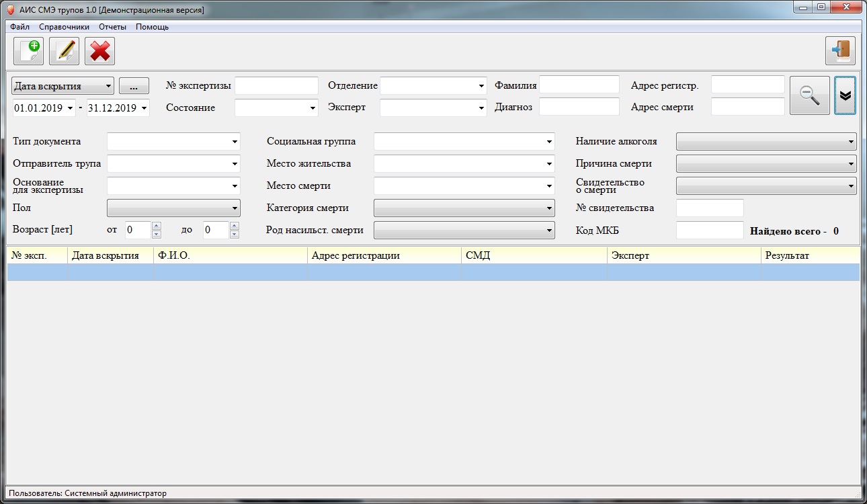The width and height of the screenshot is (867, 504).
Task: Open the Справочники menu
Action: 64,27
